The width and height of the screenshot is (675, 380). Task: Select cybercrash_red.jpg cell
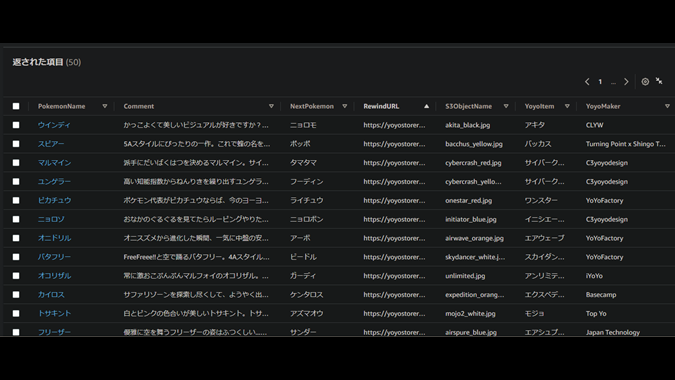pyautogui.click(x=473, y=163)
